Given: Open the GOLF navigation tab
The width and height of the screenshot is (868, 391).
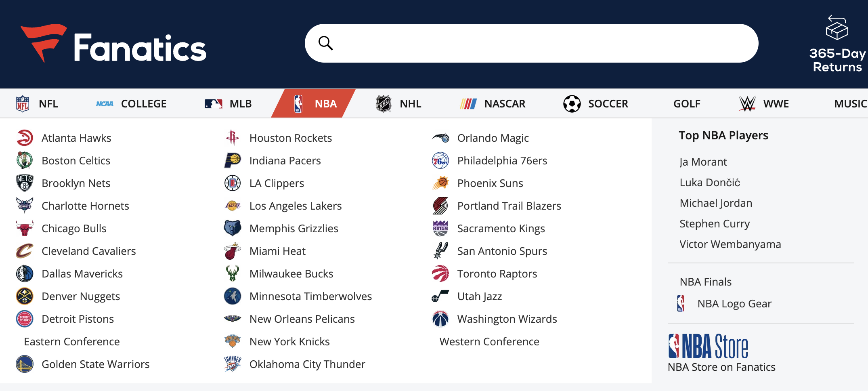Looking at the screenshot, I should pyautogui.click(x=687, y=104).
